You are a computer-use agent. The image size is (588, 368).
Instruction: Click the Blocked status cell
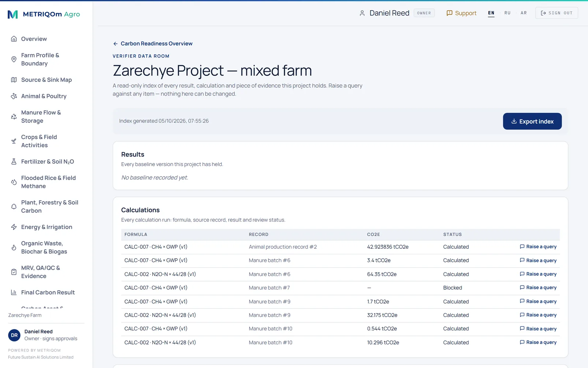coord(452,288)
